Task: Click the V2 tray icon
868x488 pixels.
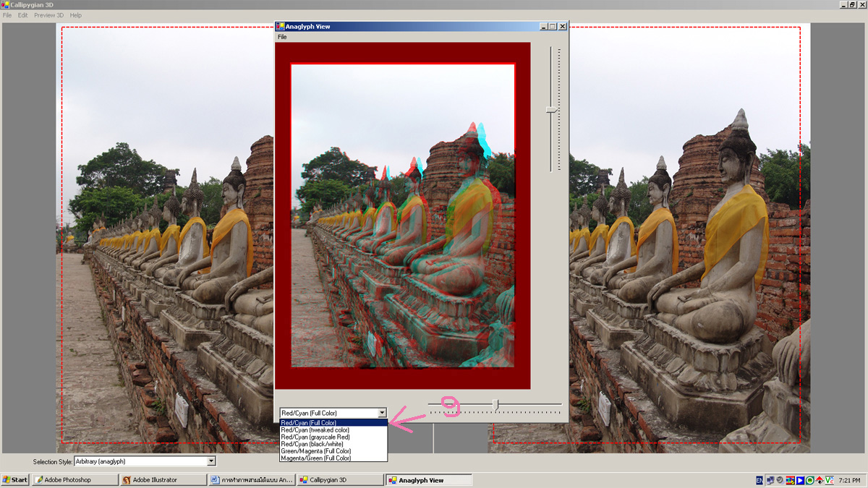Action: pos(829,480)
